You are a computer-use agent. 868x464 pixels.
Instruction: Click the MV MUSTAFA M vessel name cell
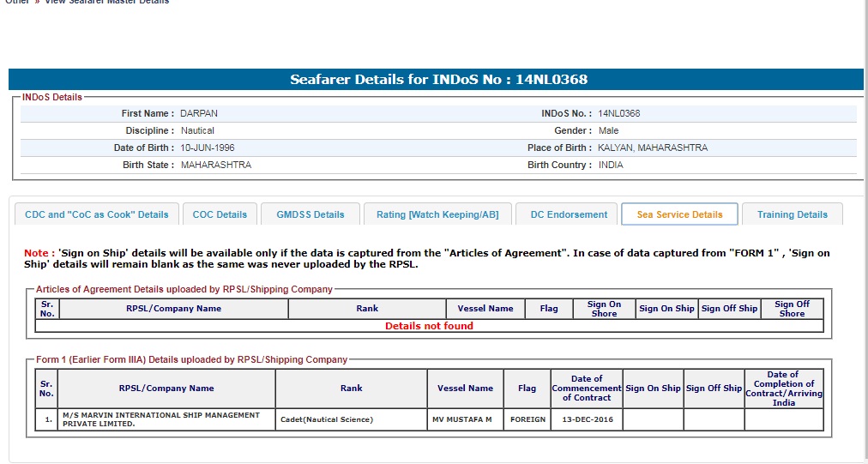coord(462,419)
